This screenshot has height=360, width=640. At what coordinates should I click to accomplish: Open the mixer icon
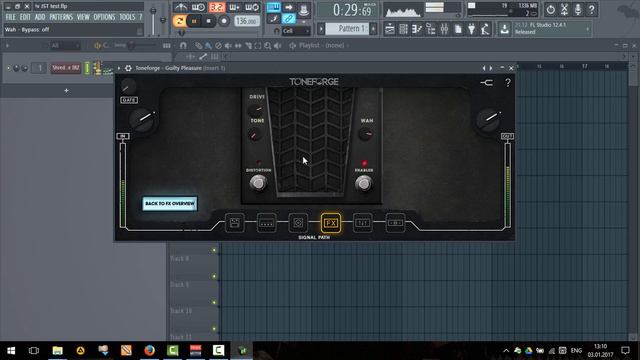pyautogui.click(x=444, y=29)
